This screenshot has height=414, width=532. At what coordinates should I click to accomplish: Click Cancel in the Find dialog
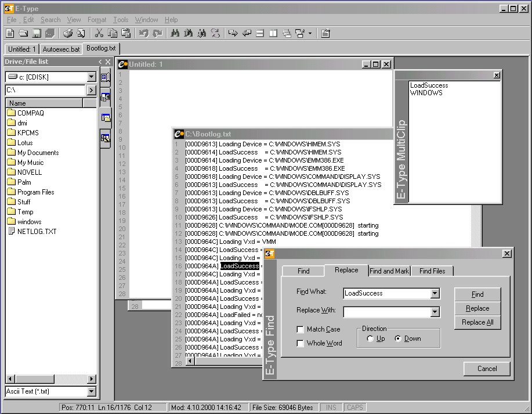(x=487, y=369)
